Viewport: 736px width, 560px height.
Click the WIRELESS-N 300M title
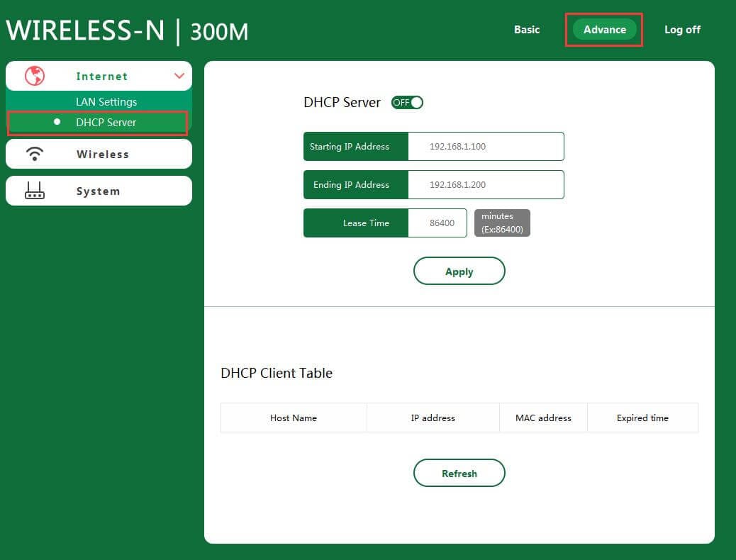(128, 31)
